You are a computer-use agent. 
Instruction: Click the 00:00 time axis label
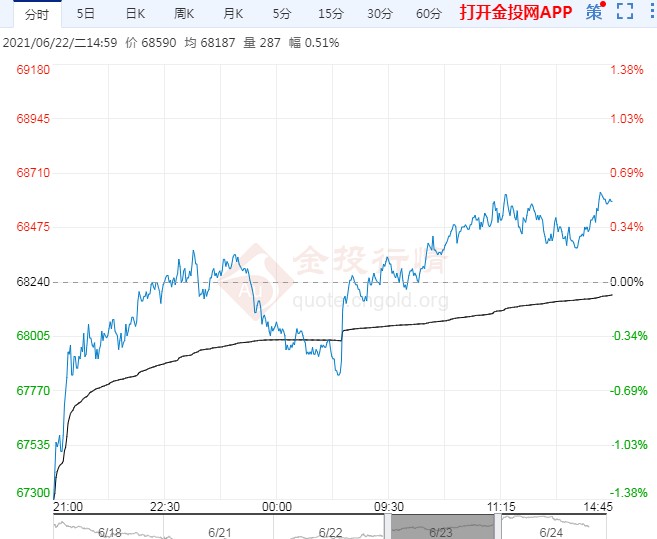point(277,507)
